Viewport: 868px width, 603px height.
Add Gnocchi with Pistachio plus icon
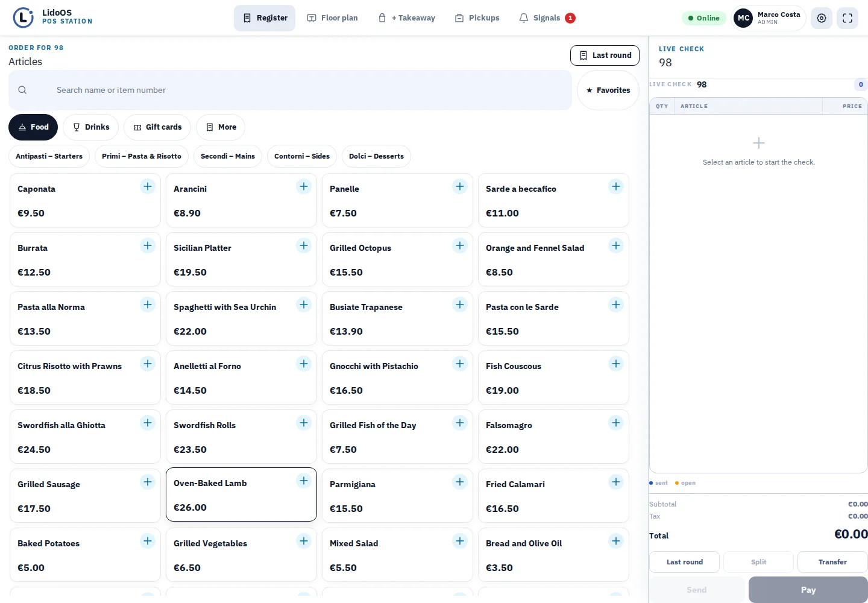point(460,364)
